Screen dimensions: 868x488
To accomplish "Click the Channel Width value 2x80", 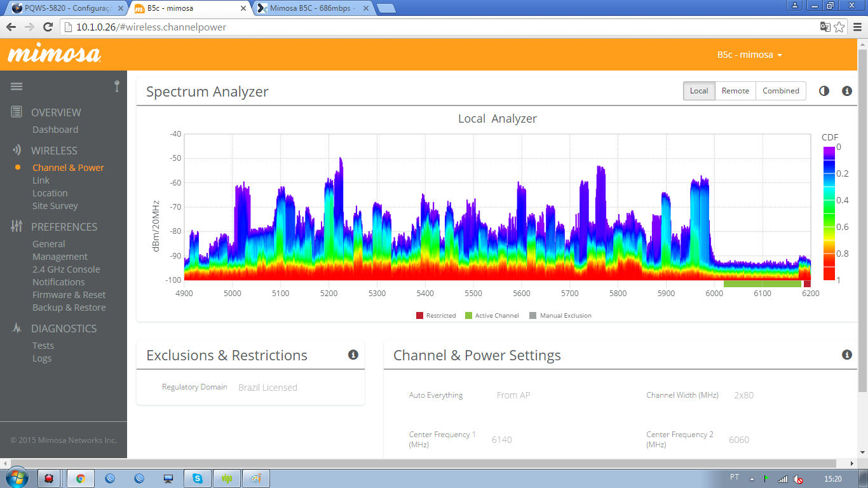I will 743,395.
